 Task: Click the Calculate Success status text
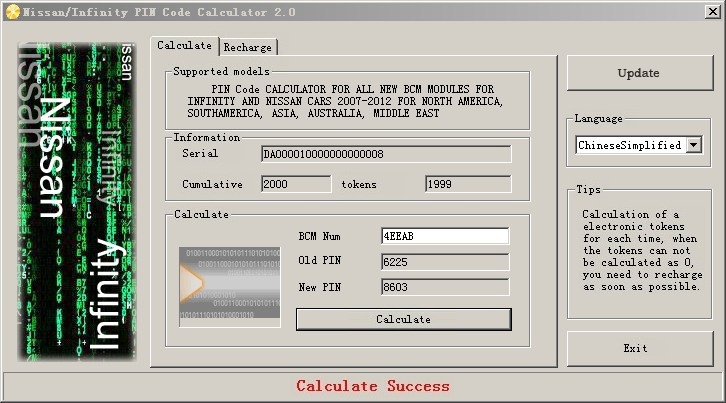coord(373,386)
